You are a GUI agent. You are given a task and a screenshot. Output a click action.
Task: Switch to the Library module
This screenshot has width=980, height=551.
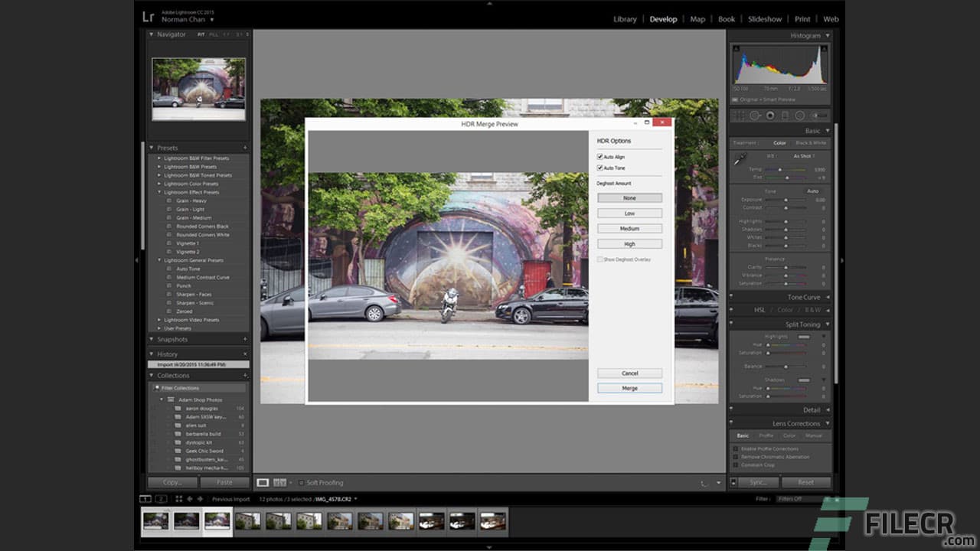tap(625, 19)
